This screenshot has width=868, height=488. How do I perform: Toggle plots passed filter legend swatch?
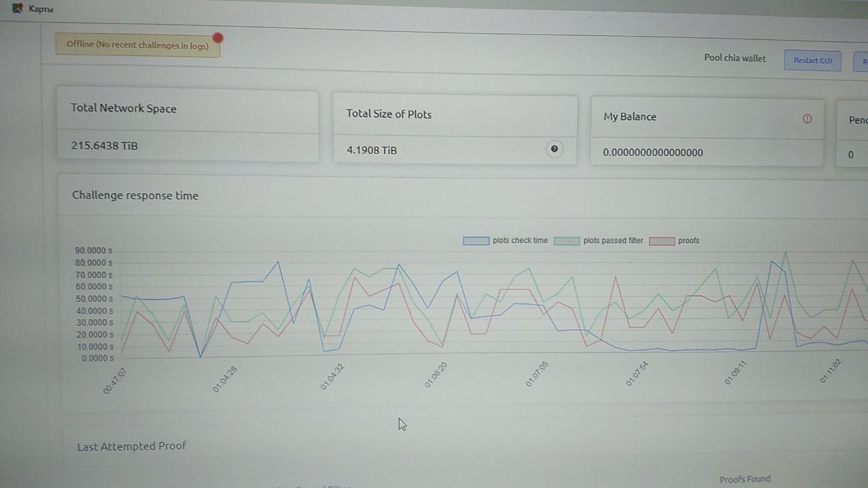pyautogui.click(x=566, y=241)
